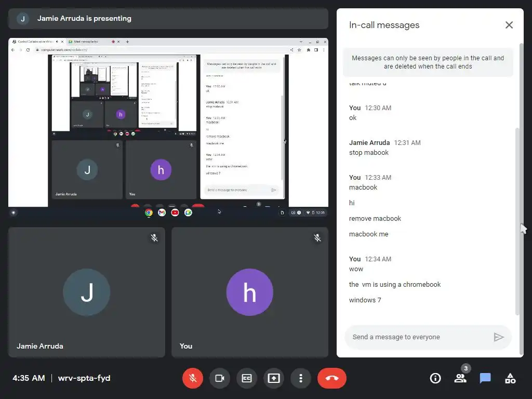Click the address bar in the presented browser
Image resolution: width=532 pixels, height=399 pixels.
click(162, 50)
